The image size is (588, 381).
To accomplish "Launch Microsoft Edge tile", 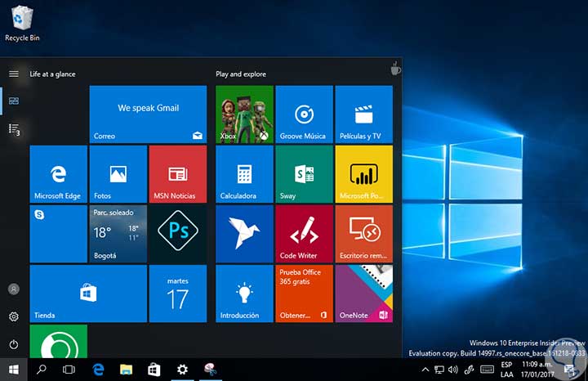I will tap(59, 174).
